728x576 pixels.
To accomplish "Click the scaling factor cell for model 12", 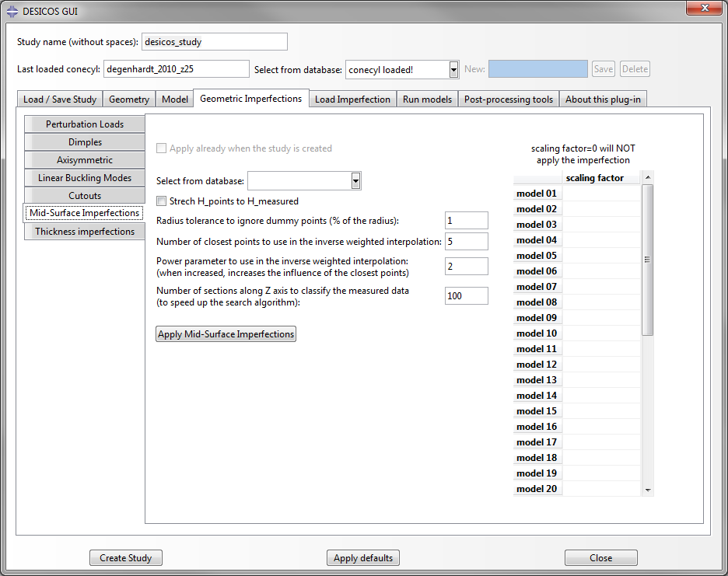I will pos(601,365).
